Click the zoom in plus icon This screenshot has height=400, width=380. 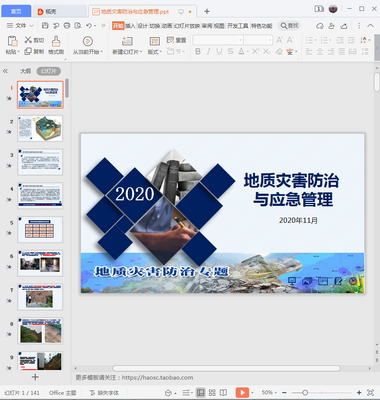point(359,393)
